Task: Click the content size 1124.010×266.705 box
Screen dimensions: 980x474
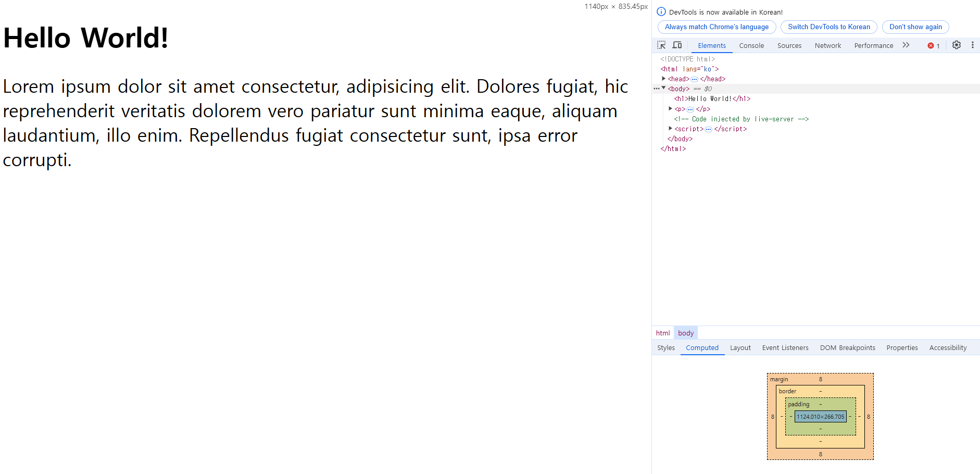Action: coord(821,417)
